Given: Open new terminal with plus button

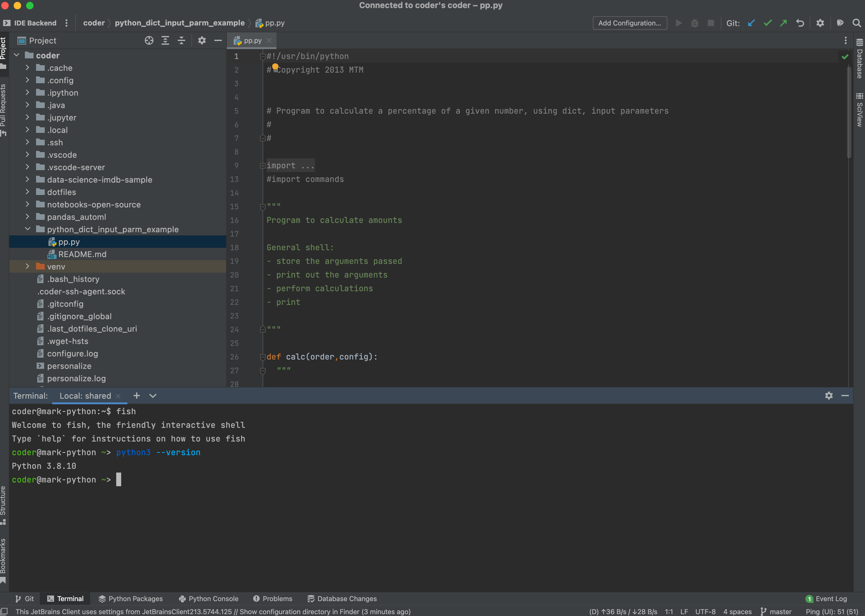Looking at the screenshot, I should coord(137,395).
